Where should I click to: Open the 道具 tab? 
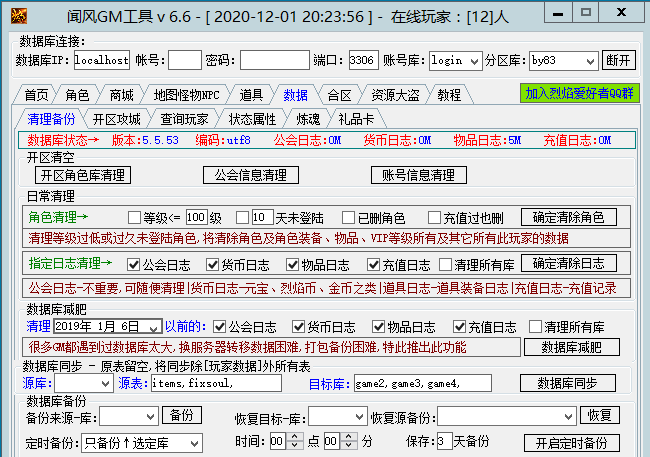click(251, 95)
